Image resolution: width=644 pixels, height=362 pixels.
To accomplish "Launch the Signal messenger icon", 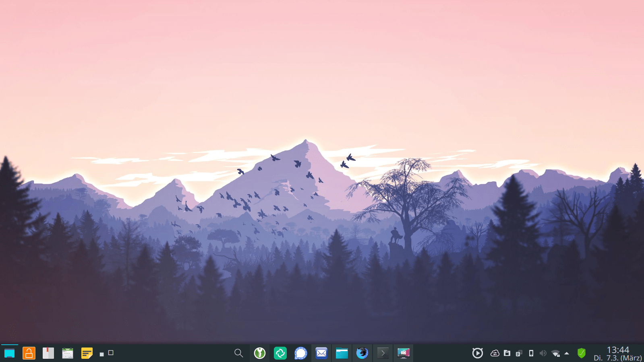I will 301,353.
